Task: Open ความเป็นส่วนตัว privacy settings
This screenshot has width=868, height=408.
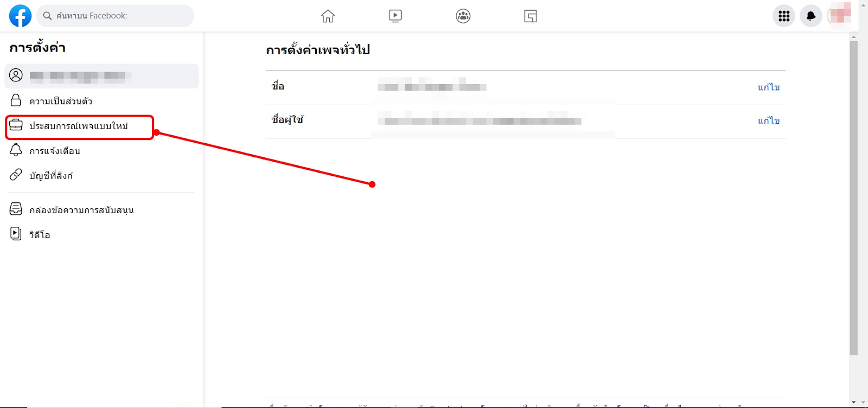Action: click(101, 101)
